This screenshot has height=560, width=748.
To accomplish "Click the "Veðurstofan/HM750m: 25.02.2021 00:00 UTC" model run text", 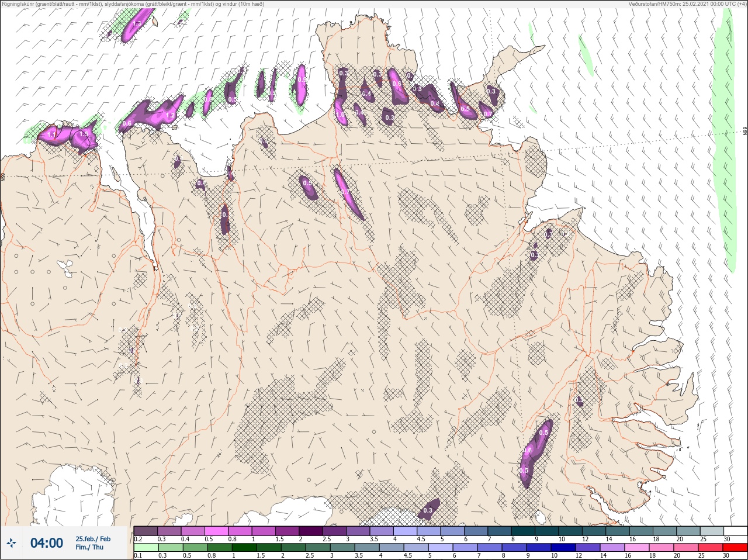I will coord(687,4).
